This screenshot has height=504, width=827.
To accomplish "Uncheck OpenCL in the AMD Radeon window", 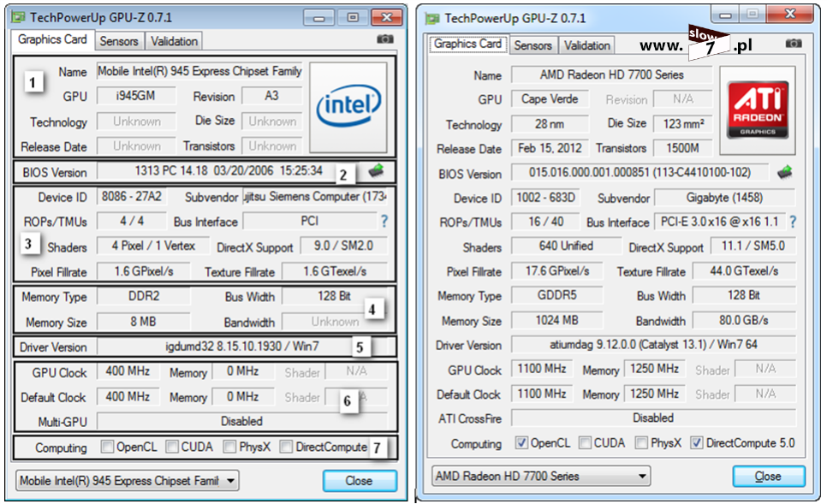I will pos(521,443).
